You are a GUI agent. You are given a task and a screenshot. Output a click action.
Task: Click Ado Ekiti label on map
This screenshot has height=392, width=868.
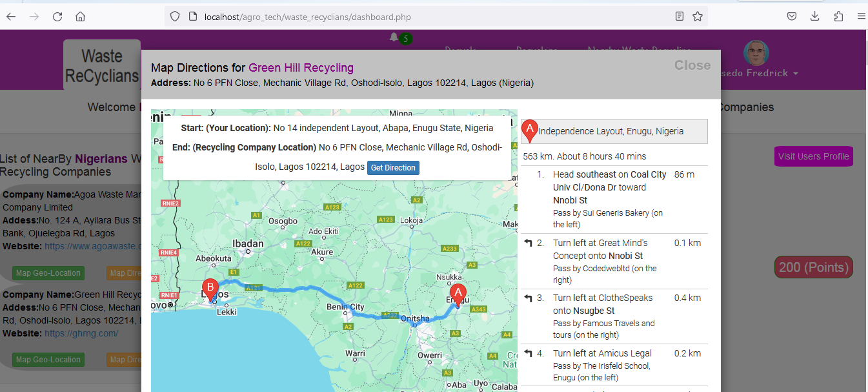click(x=324, y=231)
